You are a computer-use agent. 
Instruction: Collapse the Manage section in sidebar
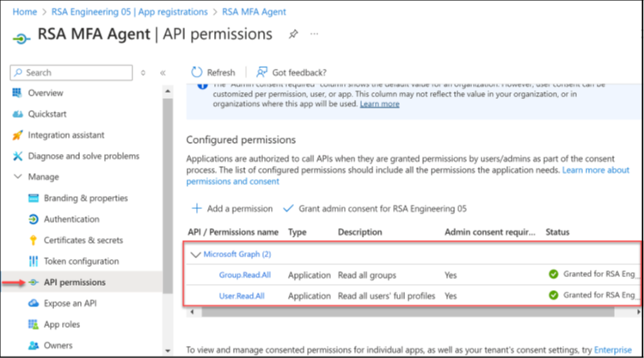[x=18, y=177]
